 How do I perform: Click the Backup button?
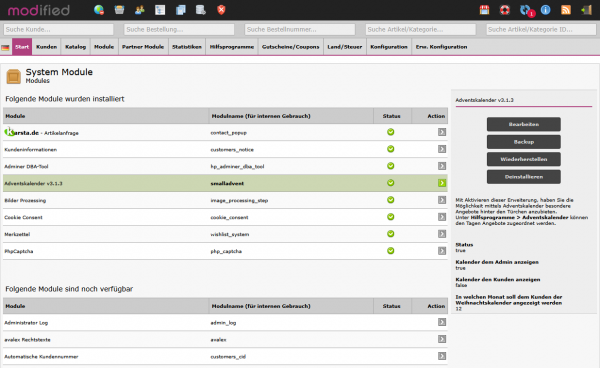coord(523,142)
